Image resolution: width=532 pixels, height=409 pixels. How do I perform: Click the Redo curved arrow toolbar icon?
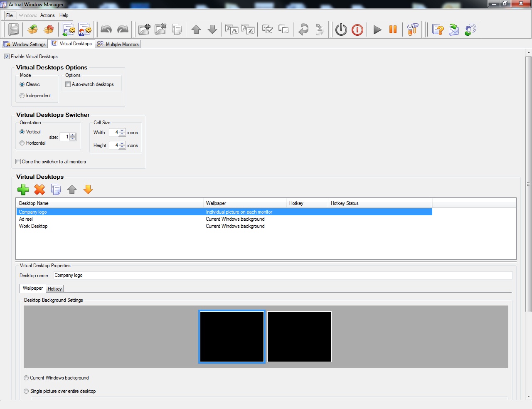[123, 30]
